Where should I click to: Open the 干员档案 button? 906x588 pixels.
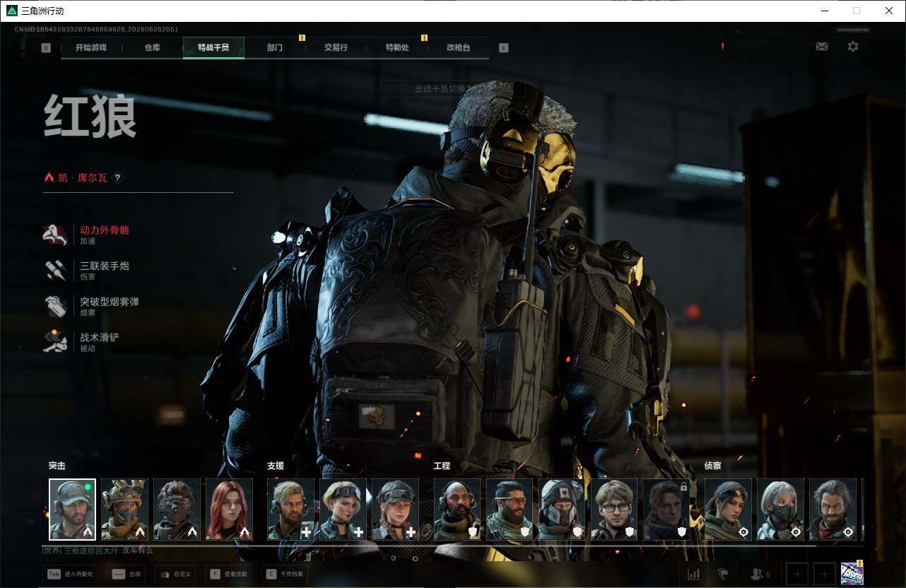coord(285,574)
